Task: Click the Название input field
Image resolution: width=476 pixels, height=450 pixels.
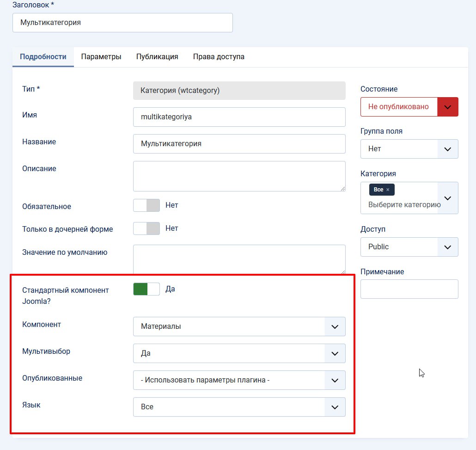Action: [x=239, y=144]
